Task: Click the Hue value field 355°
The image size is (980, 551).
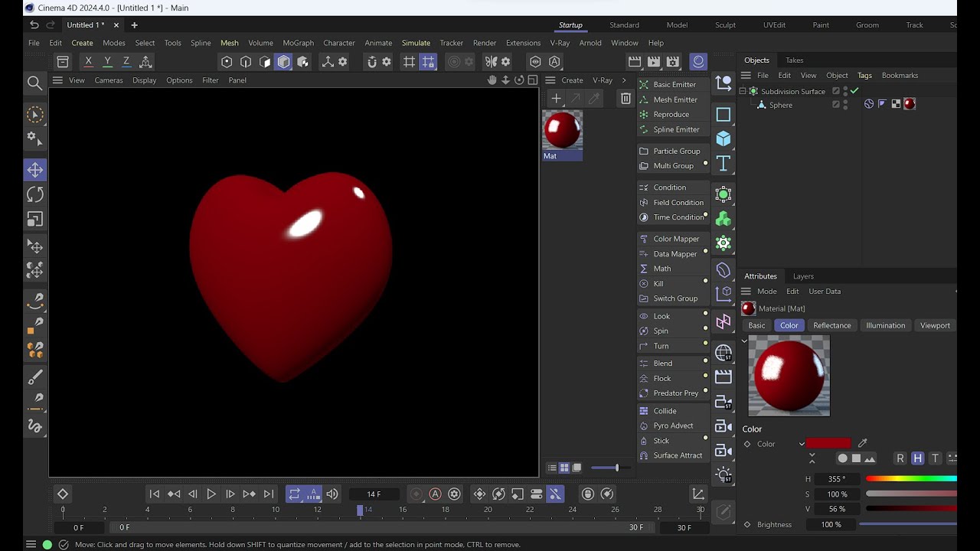Action: click(837, 479)
